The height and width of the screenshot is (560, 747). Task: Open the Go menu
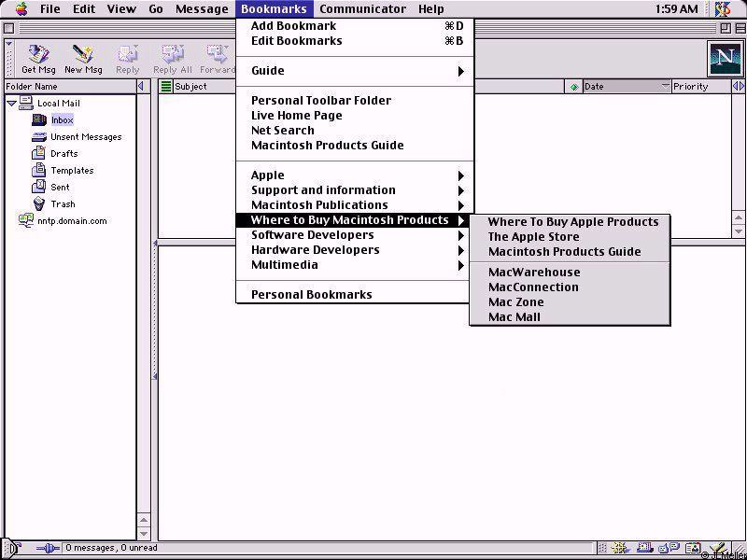pyautogui.click(x=156, y=8)
